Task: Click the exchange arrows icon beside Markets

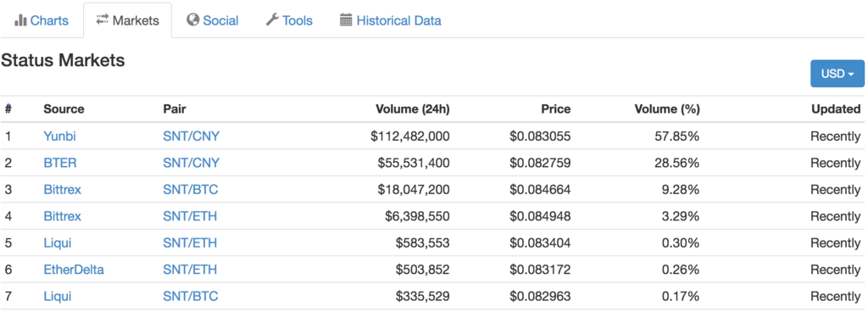Action: (x=102, y=19)
